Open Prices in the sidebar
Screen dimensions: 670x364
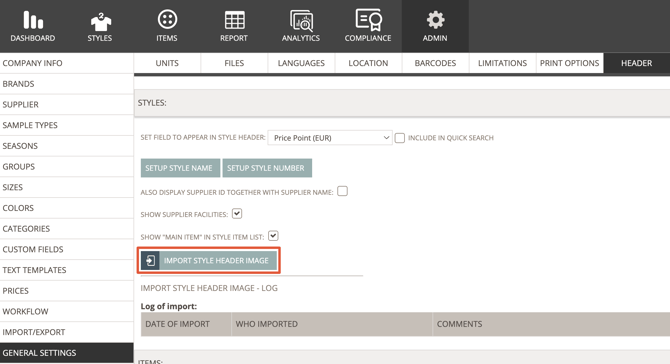(67, 291)
